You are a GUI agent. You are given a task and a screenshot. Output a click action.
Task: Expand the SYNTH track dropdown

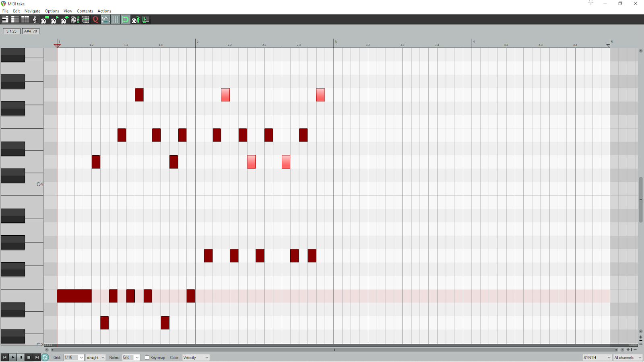[597, 358]
